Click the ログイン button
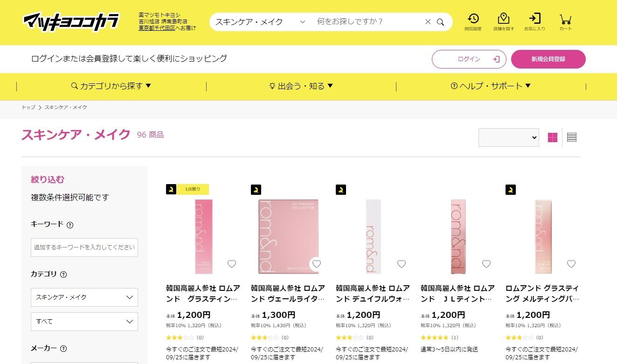 point(469,59)
